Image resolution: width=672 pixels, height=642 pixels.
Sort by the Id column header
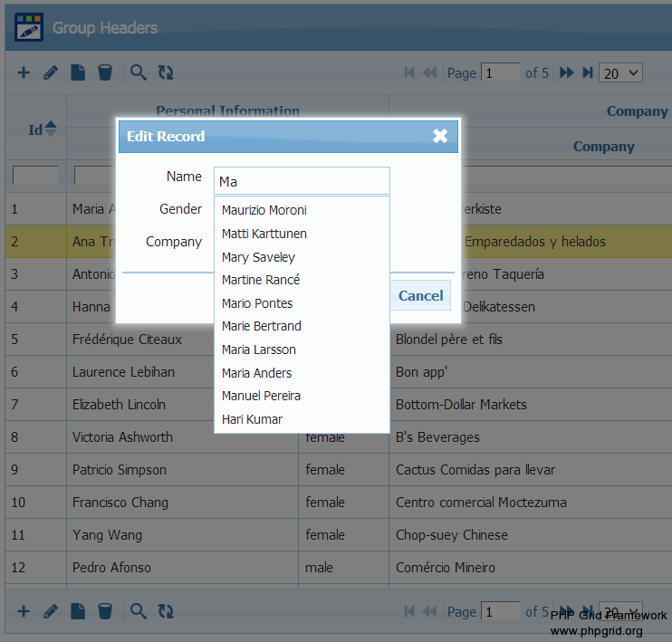(36, 129)
